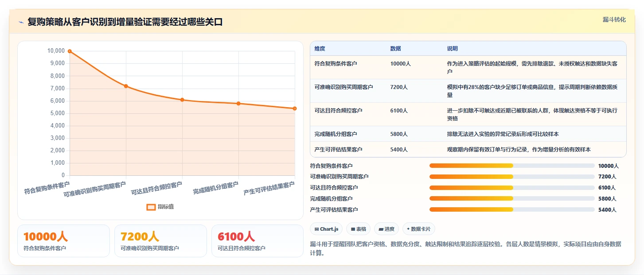Open the 10000人 data card
The image size is (644, 275).
[x=63, y=241]
